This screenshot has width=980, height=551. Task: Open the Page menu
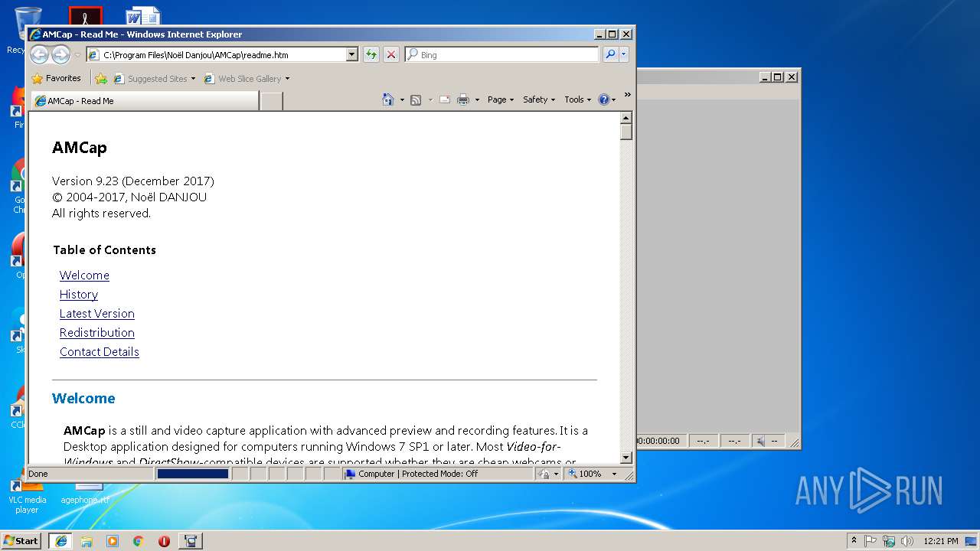click(x=501, y=99)
